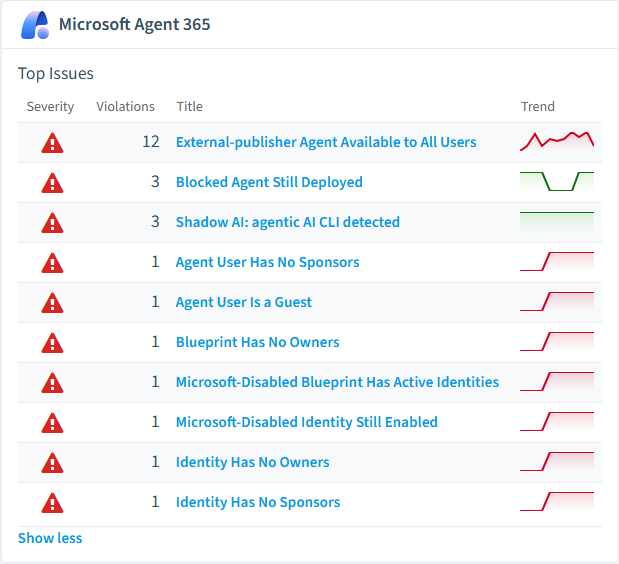Click severity warning icon for Agent User Has No Sponsors
This screenshot has width=619, height=564.
tap(53, 263)
